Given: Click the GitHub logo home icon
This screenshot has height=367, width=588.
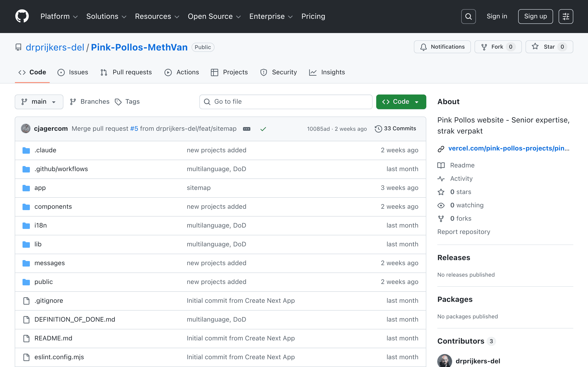Looking at the screenshot, I should (22, 16).
